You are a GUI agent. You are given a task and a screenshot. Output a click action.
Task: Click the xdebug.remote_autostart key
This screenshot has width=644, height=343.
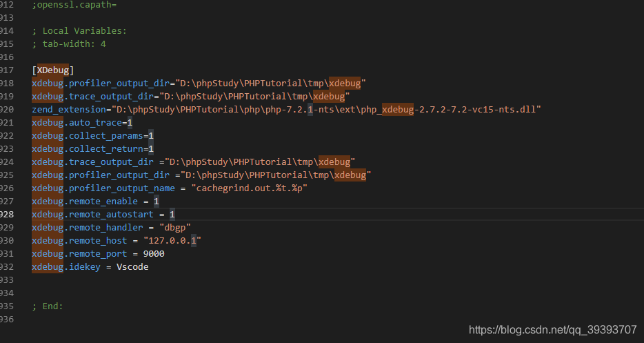[93, 214]
